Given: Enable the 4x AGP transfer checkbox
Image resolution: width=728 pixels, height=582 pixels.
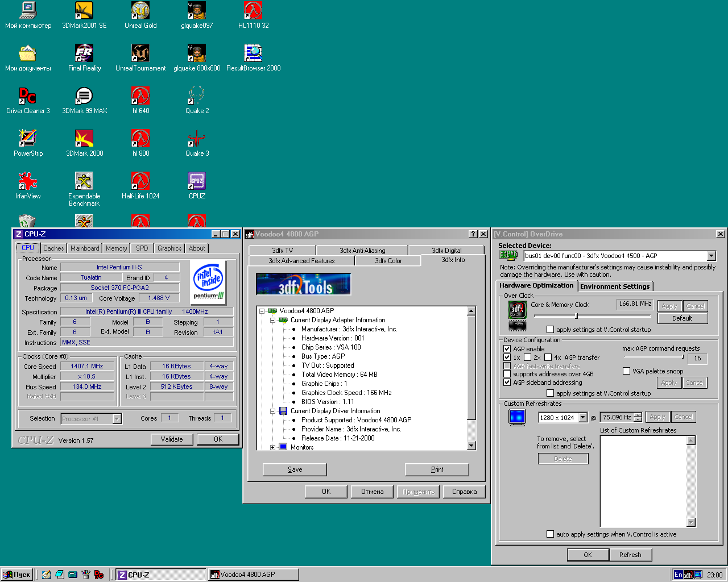Looking at the screenshot, I should tap(548, 357).
